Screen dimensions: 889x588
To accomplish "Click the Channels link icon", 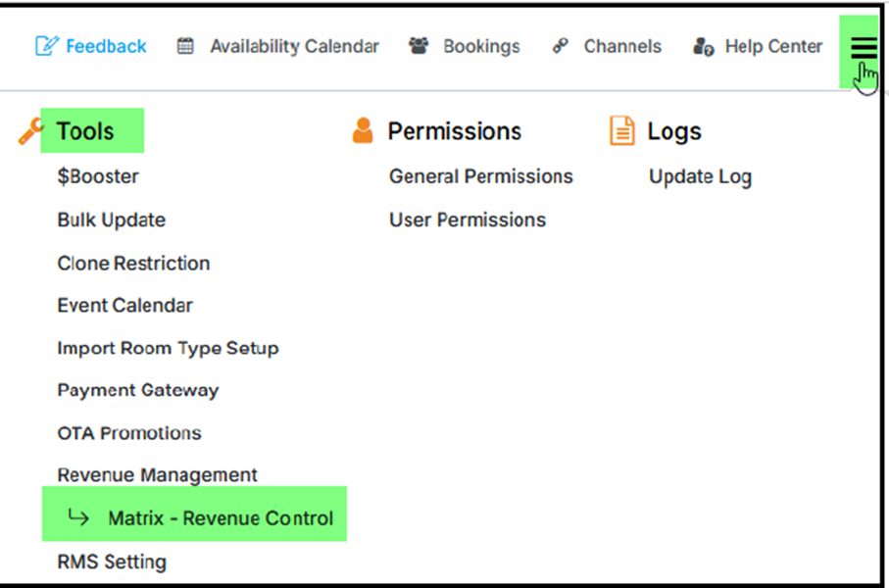I will 561,46.
